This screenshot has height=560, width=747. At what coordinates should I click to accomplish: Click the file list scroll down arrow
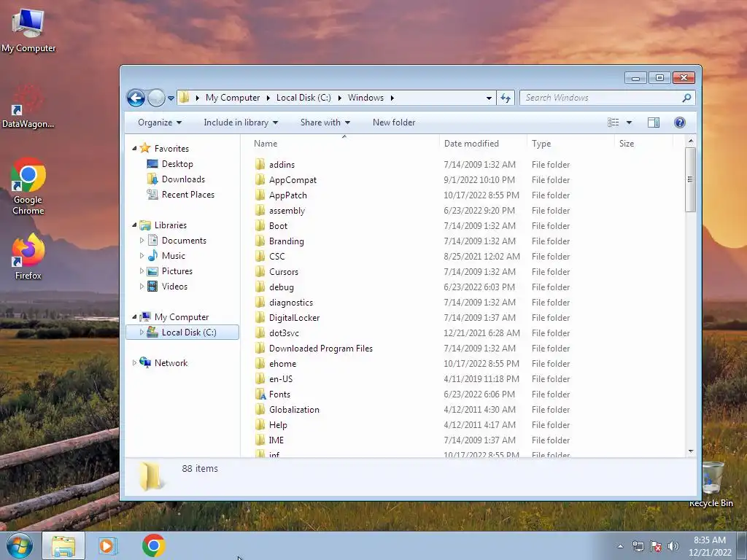coord(691,451)
